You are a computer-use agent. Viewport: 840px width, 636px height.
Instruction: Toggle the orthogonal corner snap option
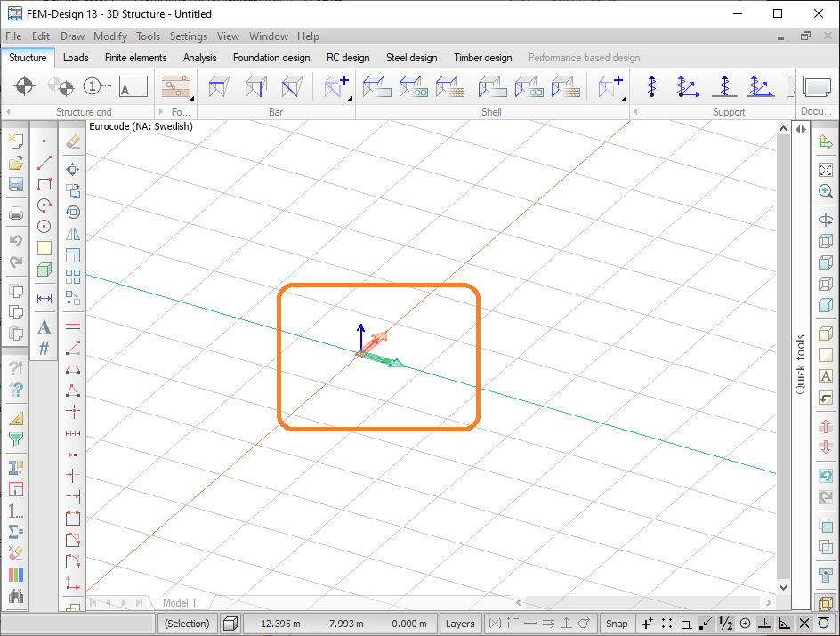pyautogui.click(x=686, y=624)
